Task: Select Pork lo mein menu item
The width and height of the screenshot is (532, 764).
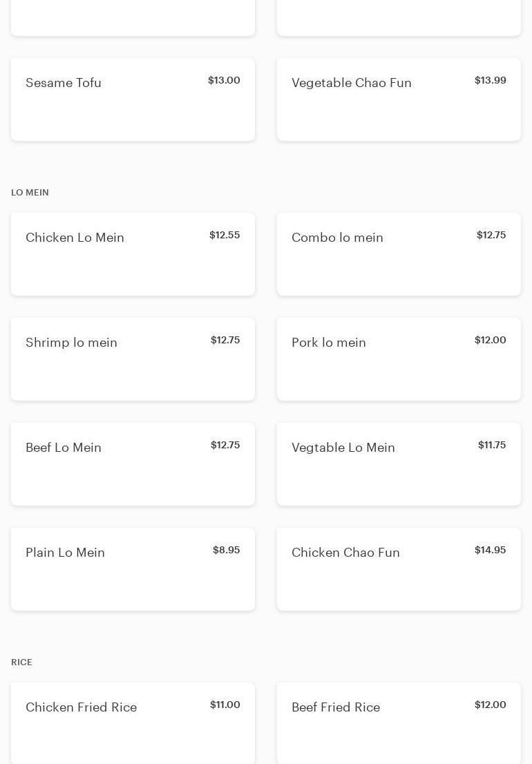Action: [x=399, y=359]
